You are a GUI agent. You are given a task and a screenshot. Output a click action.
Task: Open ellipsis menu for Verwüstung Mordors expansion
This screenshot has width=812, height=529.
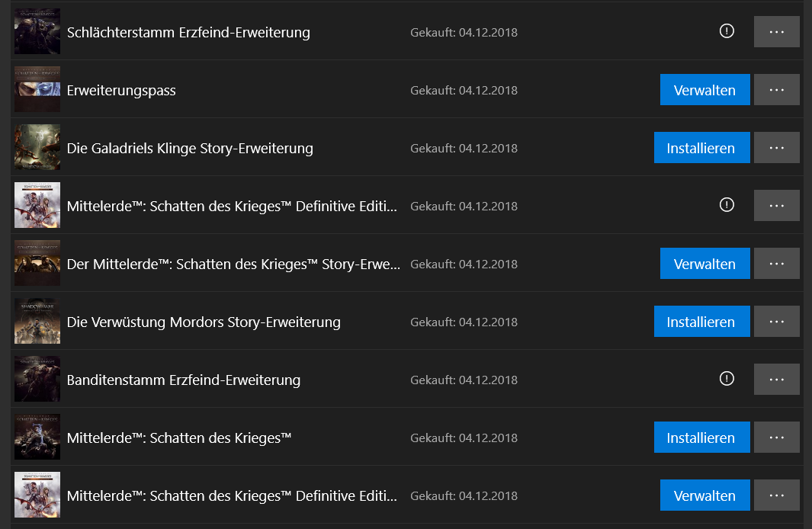tap(776, 322)
